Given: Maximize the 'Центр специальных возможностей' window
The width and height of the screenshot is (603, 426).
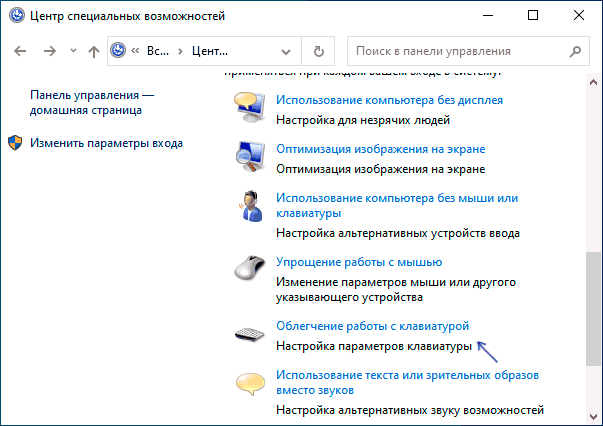Looking at the screenshot, I should tap(533, 15).
